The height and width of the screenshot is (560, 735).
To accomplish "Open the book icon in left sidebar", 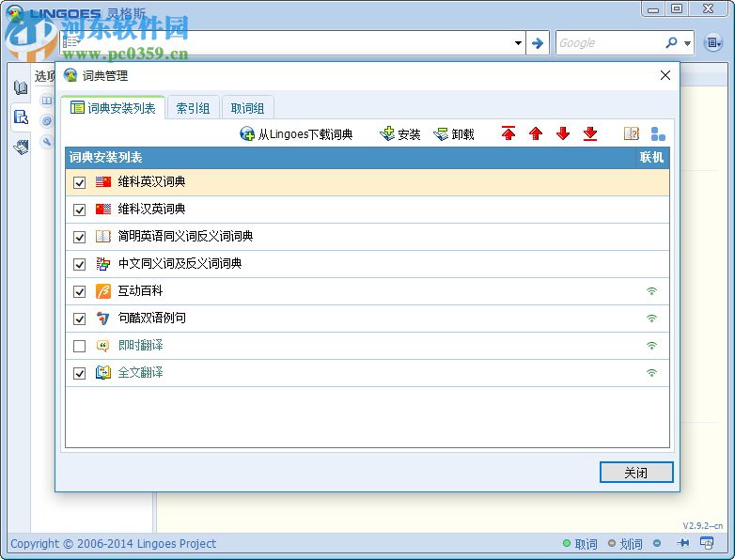I will tap(21, 87).
